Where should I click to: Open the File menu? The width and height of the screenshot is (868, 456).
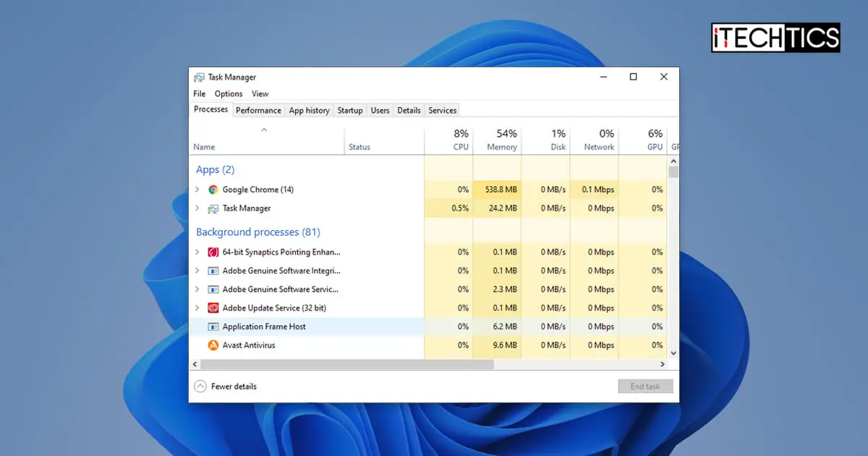(x=200, y=93)
